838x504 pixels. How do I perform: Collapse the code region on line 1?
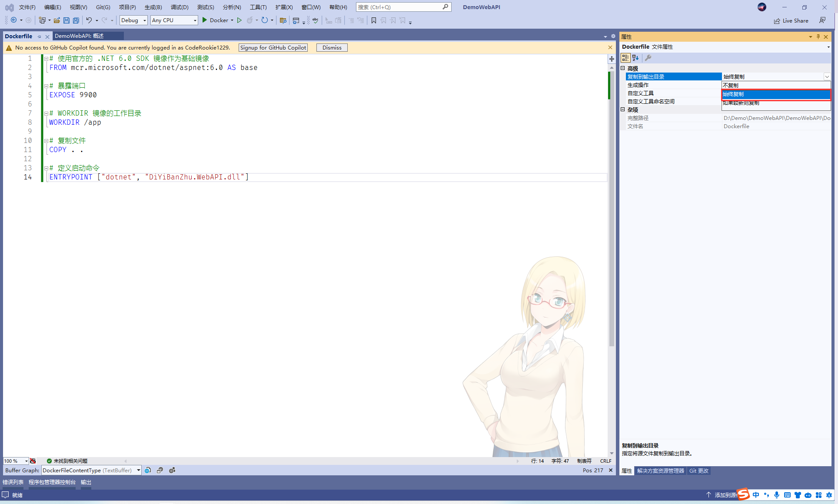(x=46, y=59)
